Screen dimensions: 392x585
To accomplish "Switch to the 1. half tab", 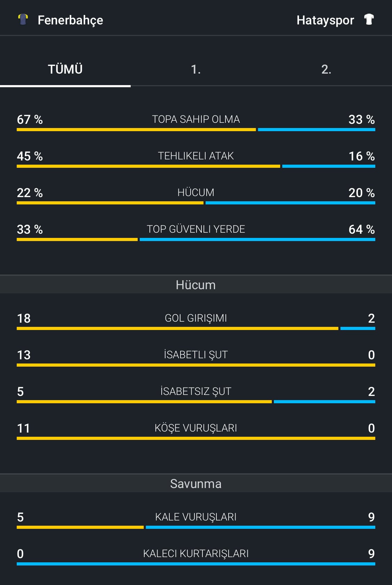I will click(196, 69).
